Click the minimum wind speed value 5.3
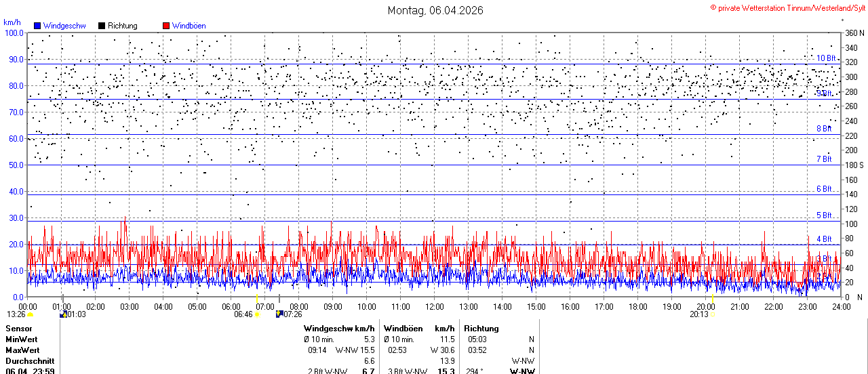 (x=369, y=339)
